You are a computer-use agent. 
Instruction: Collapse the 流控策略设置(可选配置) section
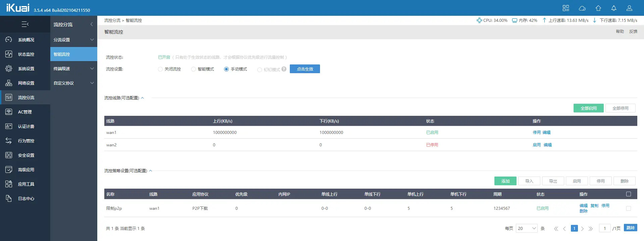(151, 171)
